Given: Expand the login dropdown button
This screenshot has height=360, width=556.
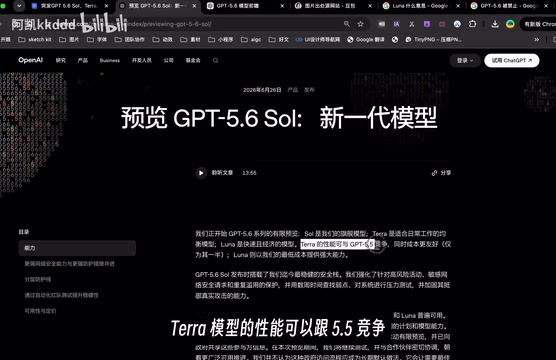Looking at the screenshot, I should pyautogui.click(x=465, y=61).
